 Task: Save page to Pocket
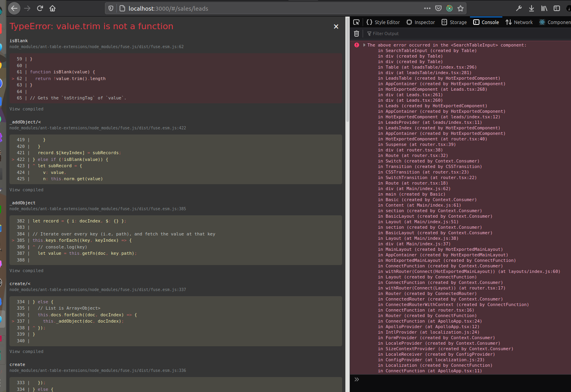click(438, 8)
